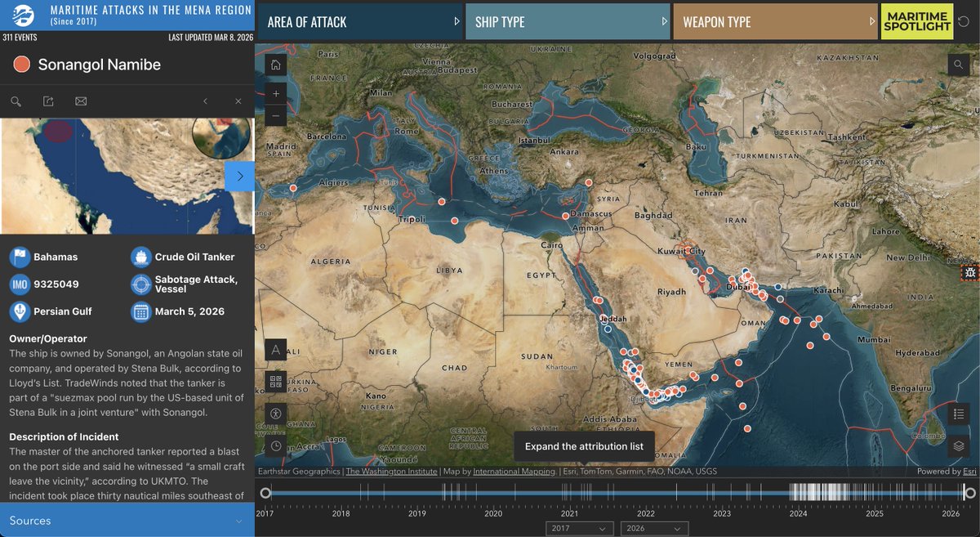Open the 2017 start year dropdown
Viewport: 980px width, 537px height.
(579, 529)
